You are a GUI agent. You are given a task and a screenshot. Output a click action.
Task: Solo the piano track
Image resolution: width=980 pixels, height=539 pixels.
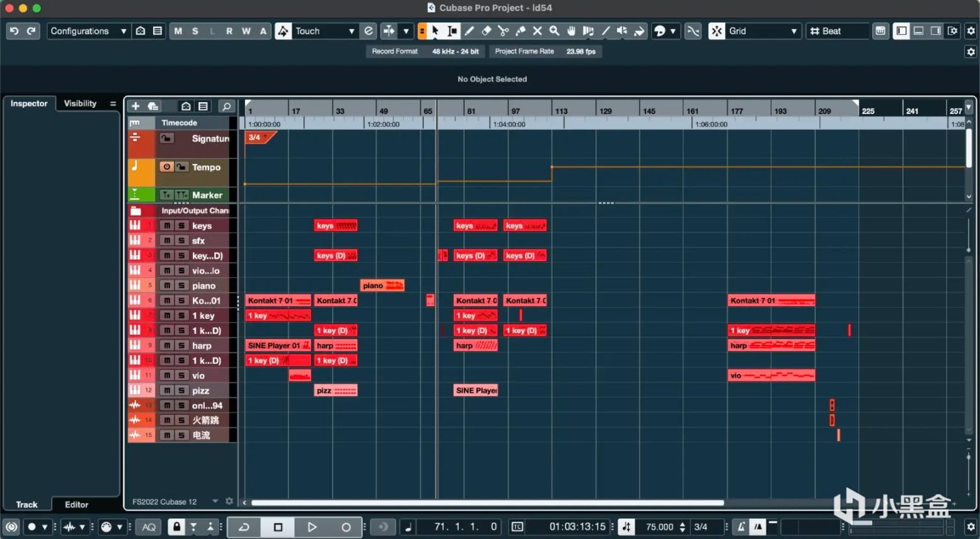(182, 286)
